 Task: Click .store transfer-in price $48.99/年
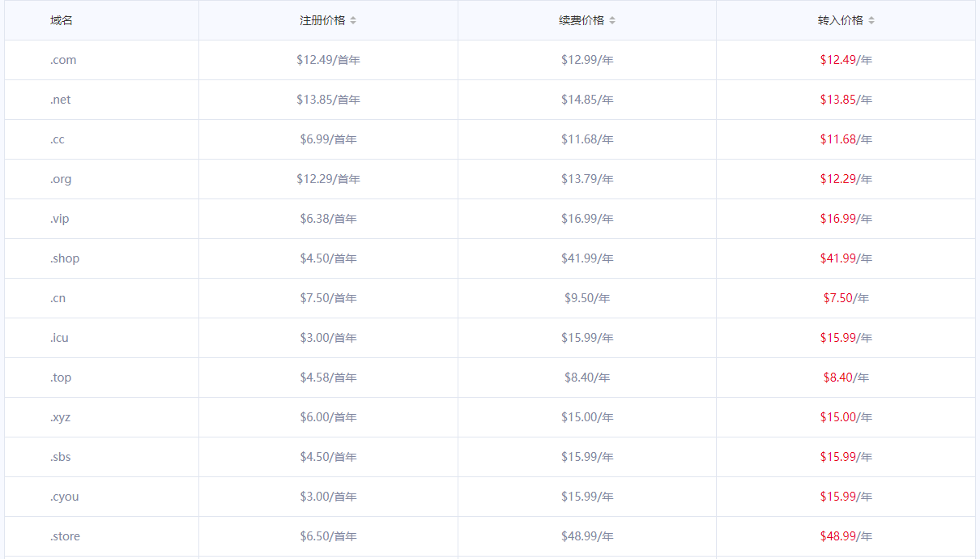[846, 536]
